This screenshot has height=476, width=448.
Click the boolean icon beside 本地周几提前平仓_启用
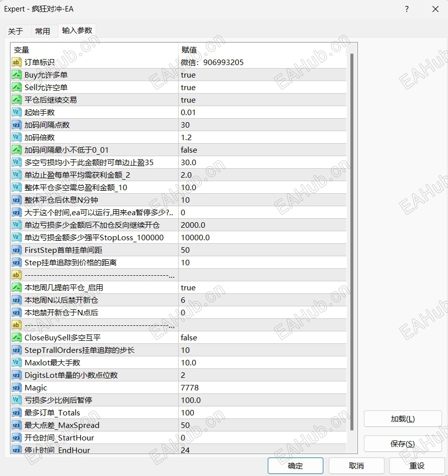point(17,287)
